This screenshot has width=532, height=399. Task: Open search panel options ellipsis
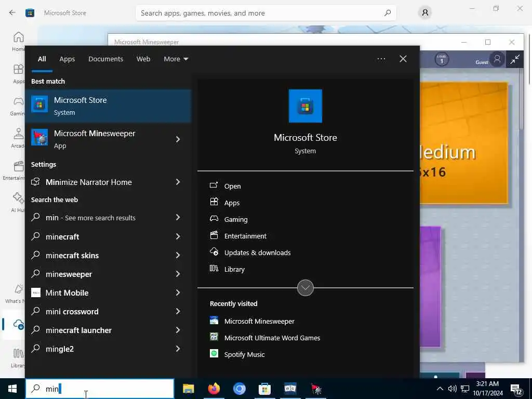pyautogui.click(x=381, y=59)
